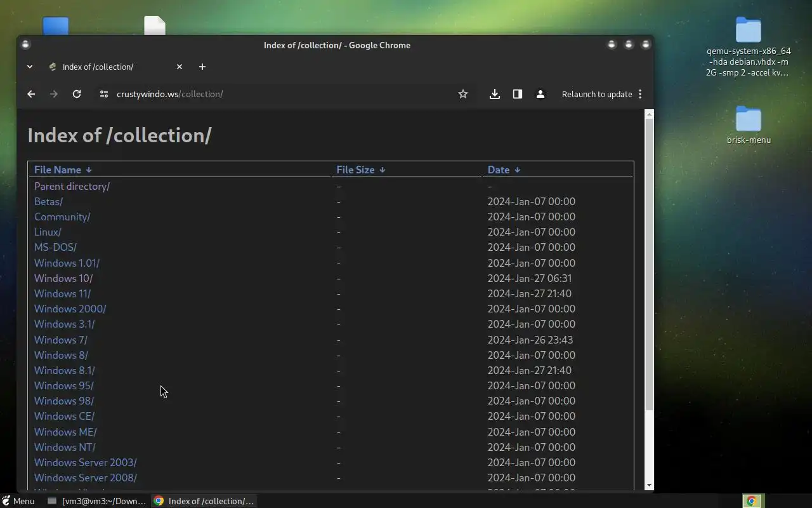Open the Windows ME/ folder

65,432
